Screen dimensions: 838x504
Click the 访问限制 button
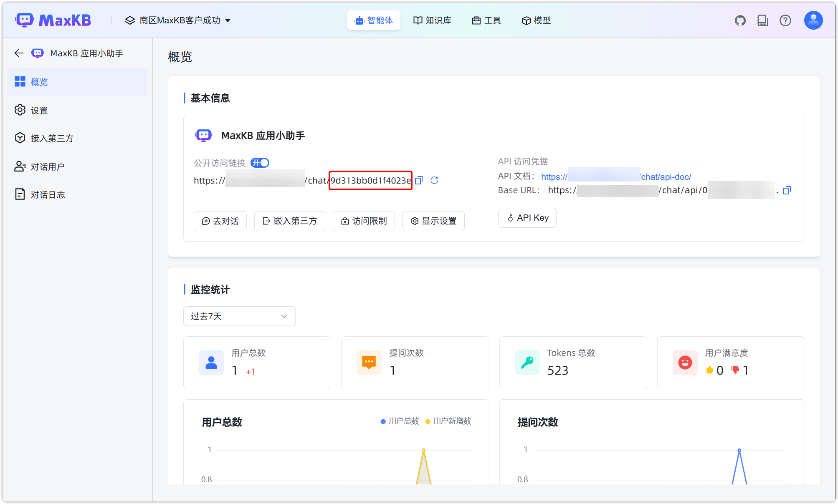[364, 221]
